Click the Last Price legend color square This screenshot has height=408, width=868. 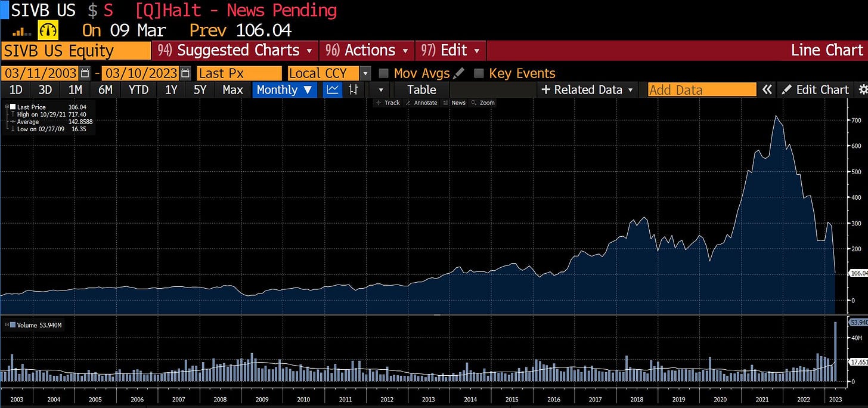13,107
